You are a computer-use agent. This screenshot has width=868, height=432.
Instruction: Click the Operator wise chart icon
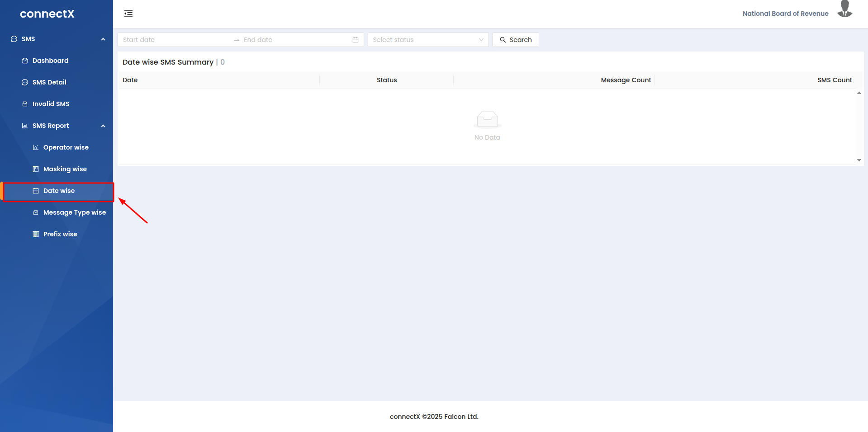[x=36, y=147]
